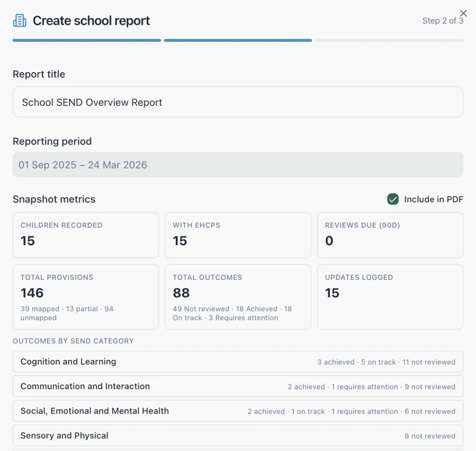The image size is (476, 451).
Task: Edit the Report title text field
Action: (238, 102)
